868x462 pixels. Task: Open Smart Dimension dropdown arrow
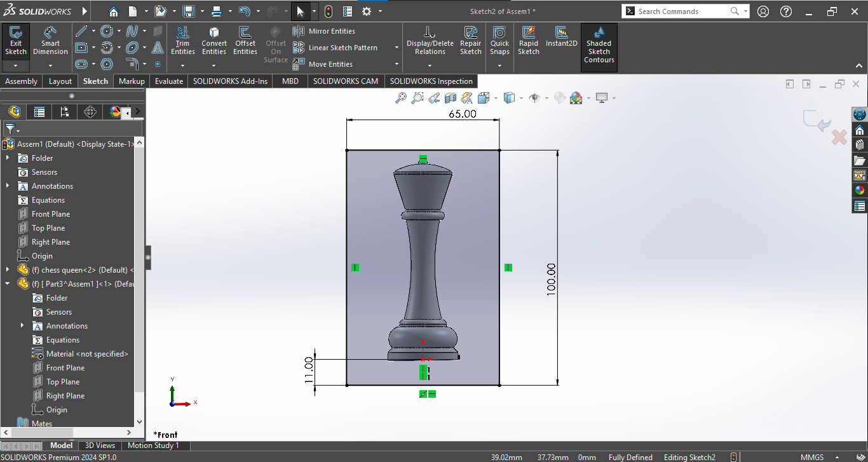(x=50, y=65)
